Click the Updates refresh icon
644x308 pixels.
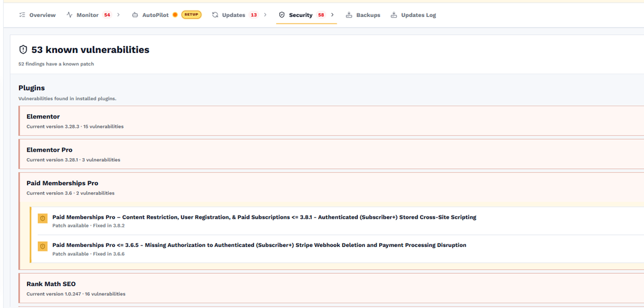pos(215,15)
